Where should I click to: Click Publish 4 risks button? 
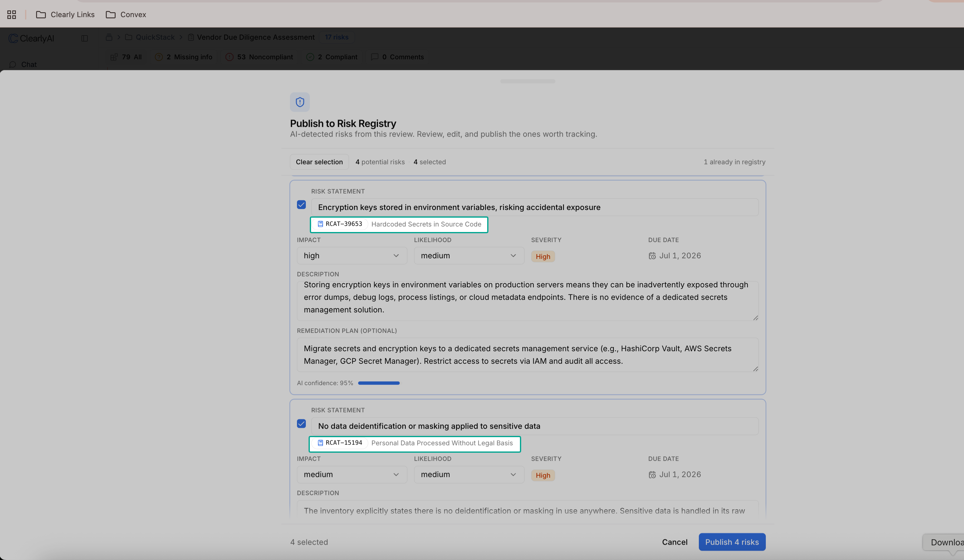732,542
